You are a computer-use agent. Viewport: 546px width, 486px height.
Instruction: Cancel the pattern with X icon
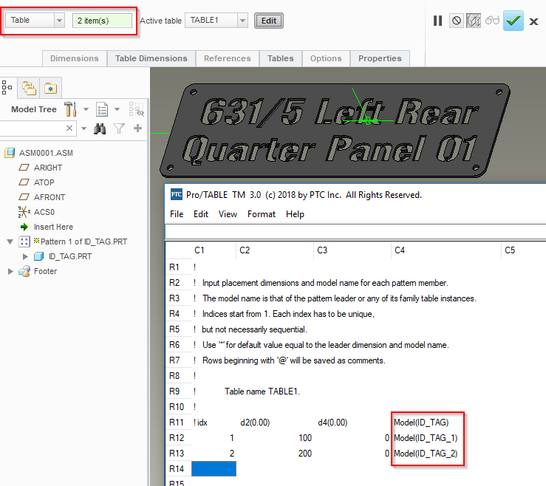point(533,22)
